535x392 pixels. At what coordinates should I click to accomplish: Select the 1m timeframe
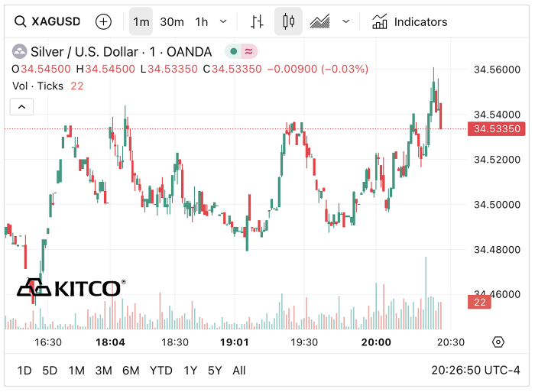(141, 22)
